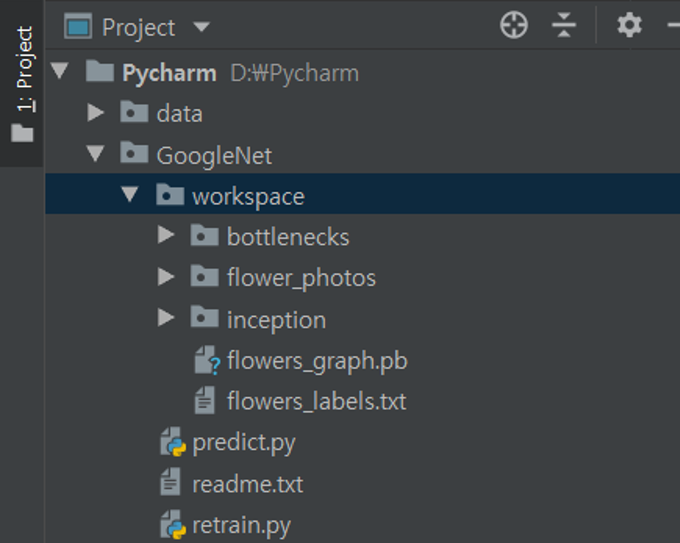Screen dimensions: 680x543
Task: Select the flower_photos folder name
Action: [x=301, y=278]
